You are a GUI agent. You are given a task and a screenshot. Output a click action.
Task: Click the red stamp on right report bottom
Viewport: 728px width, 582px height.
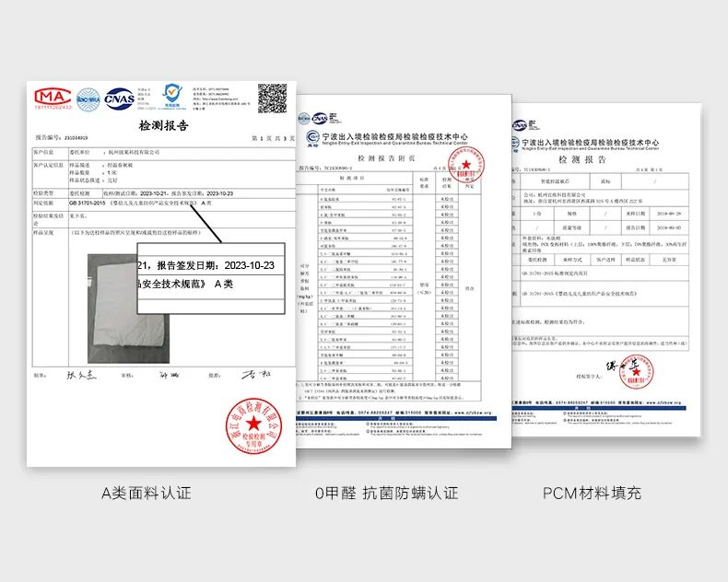(x=636, y=372)
